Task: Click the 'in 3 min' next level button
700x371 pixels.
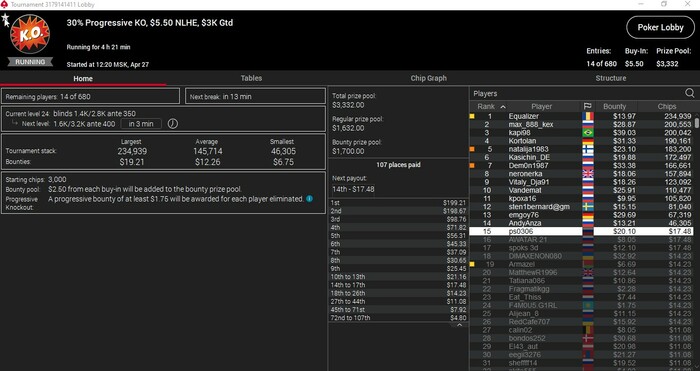Action: coord(141,124)
